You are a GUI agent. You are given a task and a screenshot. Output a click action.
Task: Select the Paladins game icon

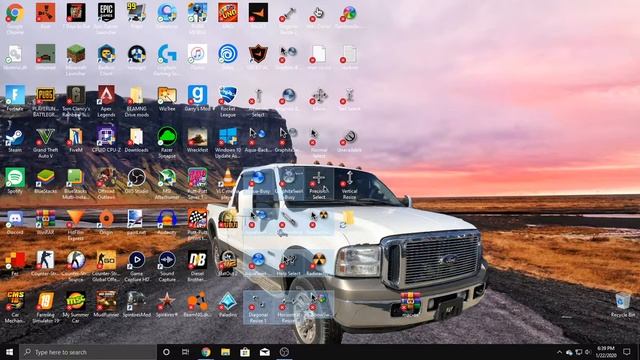tap(228, 301)
